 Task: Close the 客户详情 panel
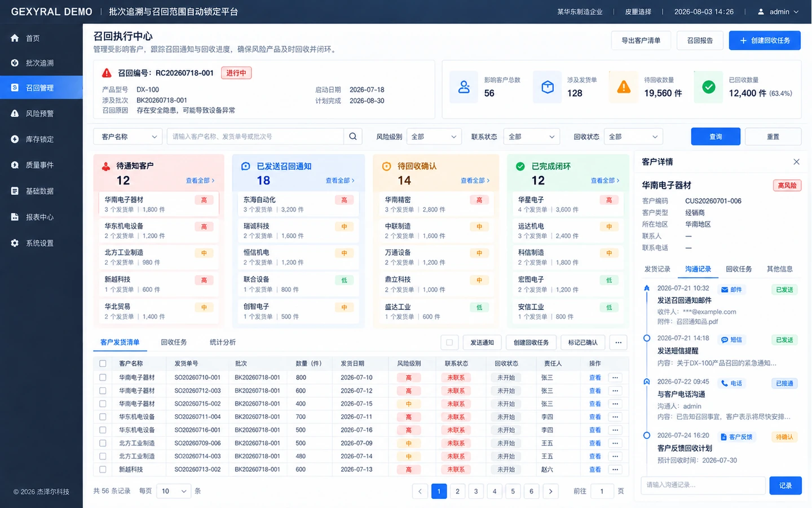[796, 162]
